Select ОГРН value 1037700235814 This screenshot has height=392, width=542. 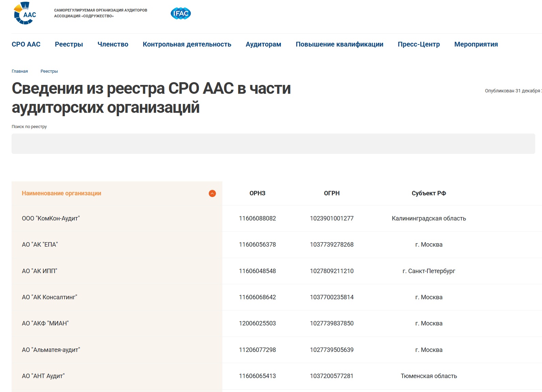332,297
